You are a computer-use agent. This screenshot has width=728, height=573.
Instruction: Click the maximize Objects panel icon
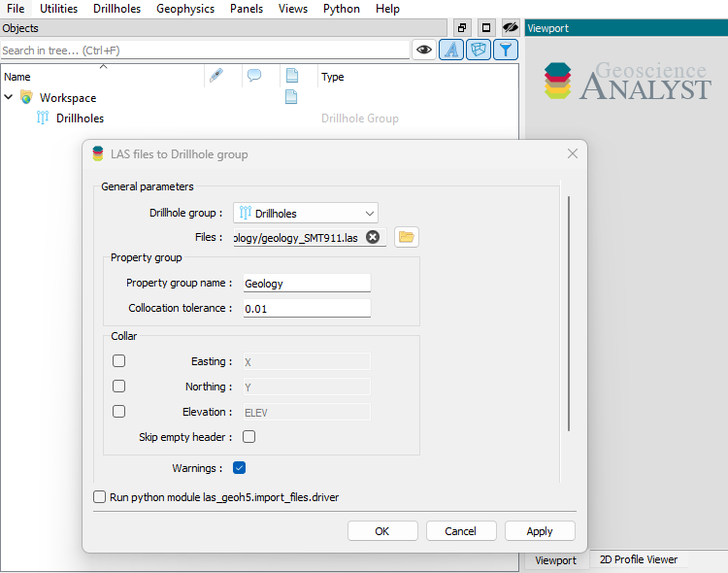coord(486,28)
